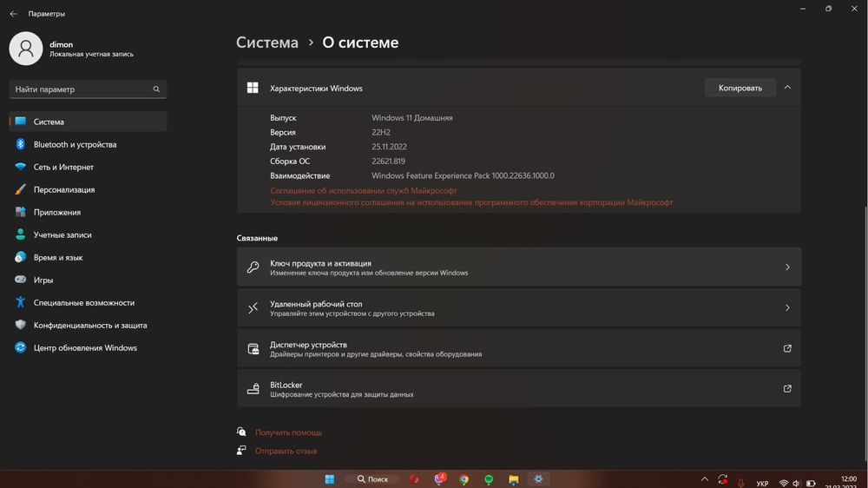Open Учетные записи section
Image resolution: width=868 pixels, height=488 pixels.
point(88,234)
